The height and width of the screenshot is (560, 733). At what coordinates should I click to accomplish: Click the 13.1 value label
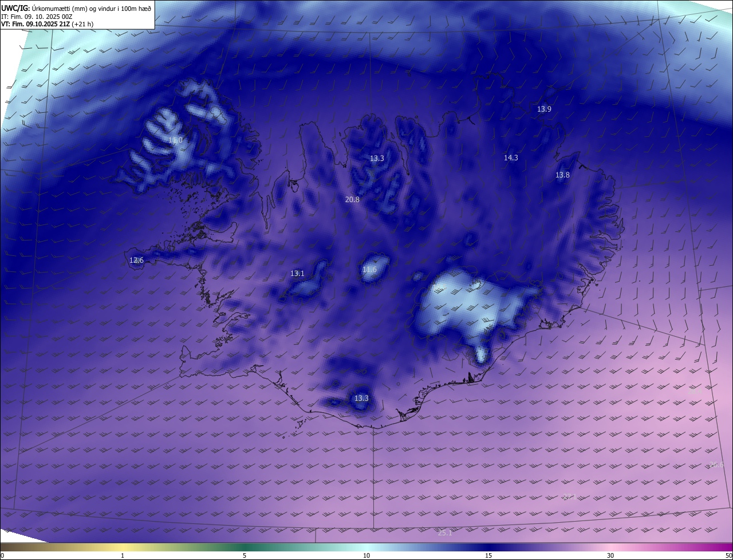(x=297, y=274)
